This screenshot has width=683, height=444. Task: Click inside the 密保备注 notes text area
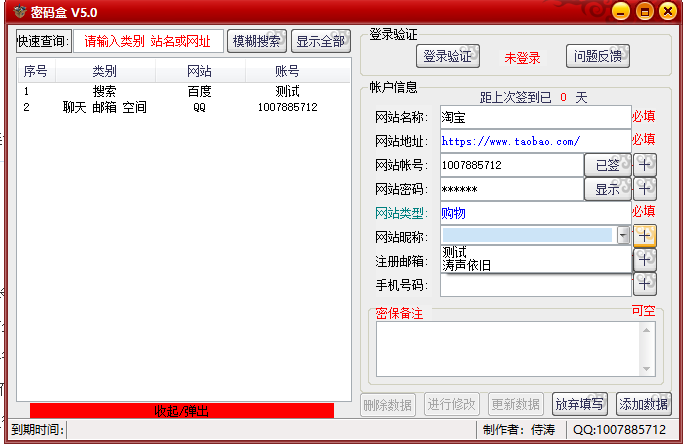click(x=508, y=349)
